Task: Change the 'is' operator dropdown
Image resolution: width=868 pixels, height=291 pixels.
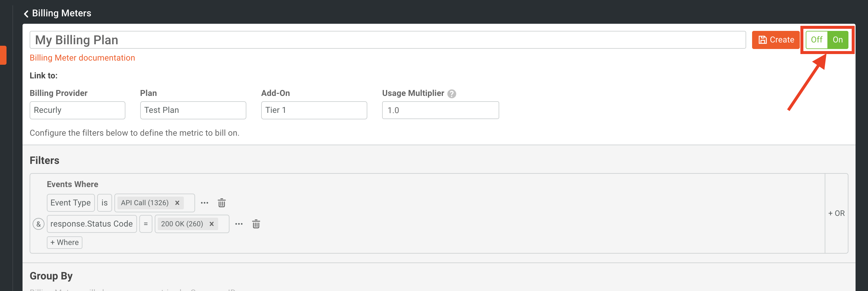Action: (104, 203)
